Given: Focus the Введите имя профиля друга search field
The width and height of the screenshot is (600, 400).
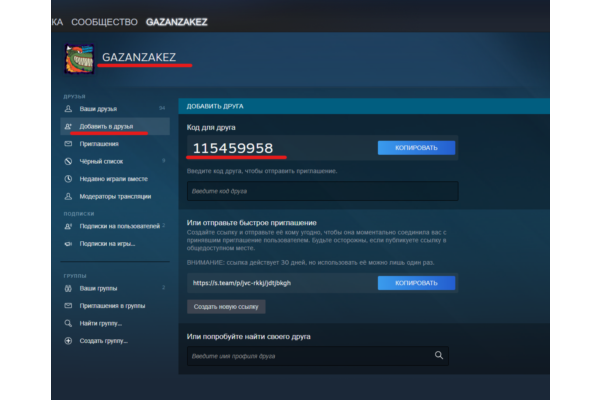Looking at the screenshot, I should 318,356.
